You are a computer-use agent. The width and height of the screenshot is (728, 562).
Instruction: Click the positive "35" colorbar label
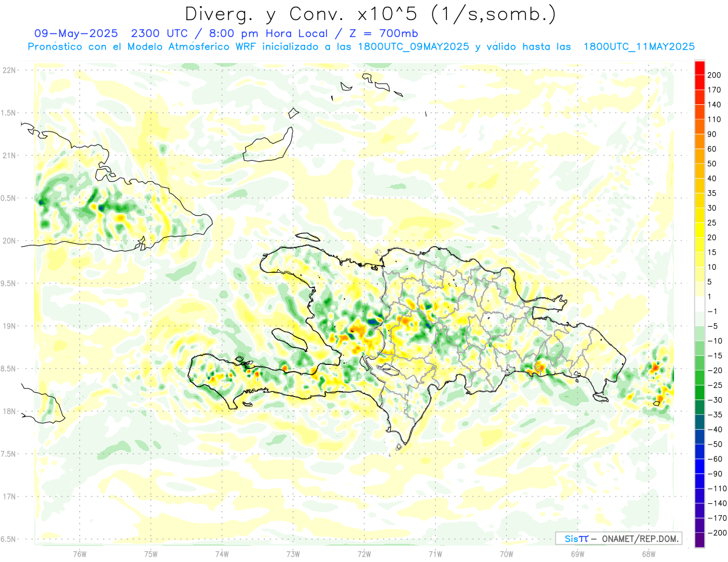click(x=713, y=193)
